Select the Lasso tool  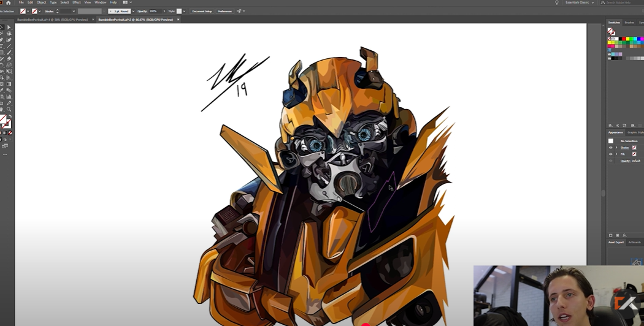(x=9, y=34)
